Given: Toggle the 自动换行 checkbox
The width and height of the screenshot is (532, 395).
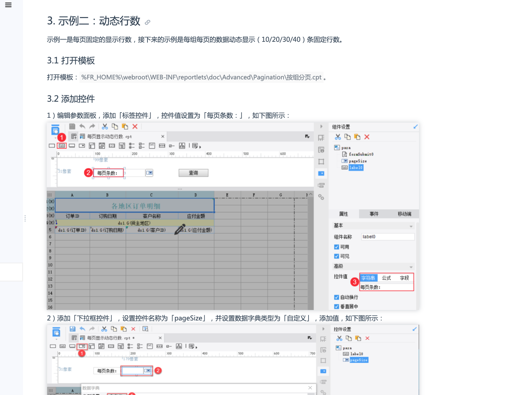Looking at the screenshot, I should point(336,297).
